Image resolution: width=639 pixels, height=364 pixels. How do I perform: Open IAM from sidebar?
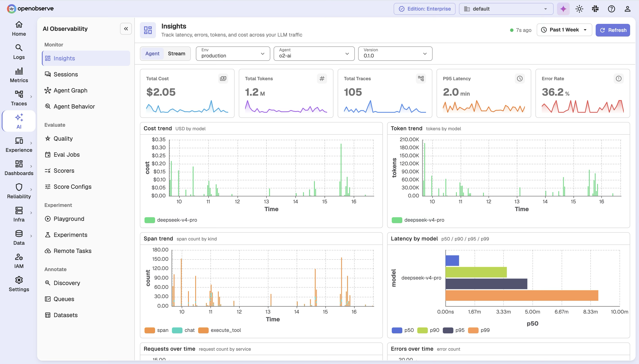[x=19, y=261]
